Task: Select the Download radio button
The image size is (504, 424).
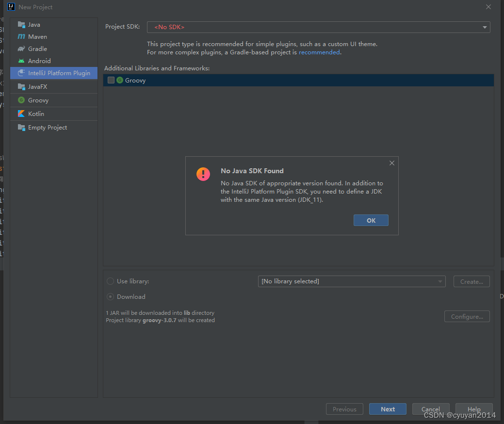Action: click(110, 297)
